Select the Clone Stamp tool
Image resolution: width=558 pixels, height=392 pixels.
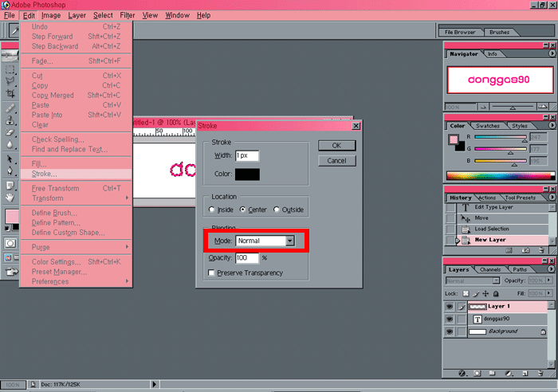(10, 120)
